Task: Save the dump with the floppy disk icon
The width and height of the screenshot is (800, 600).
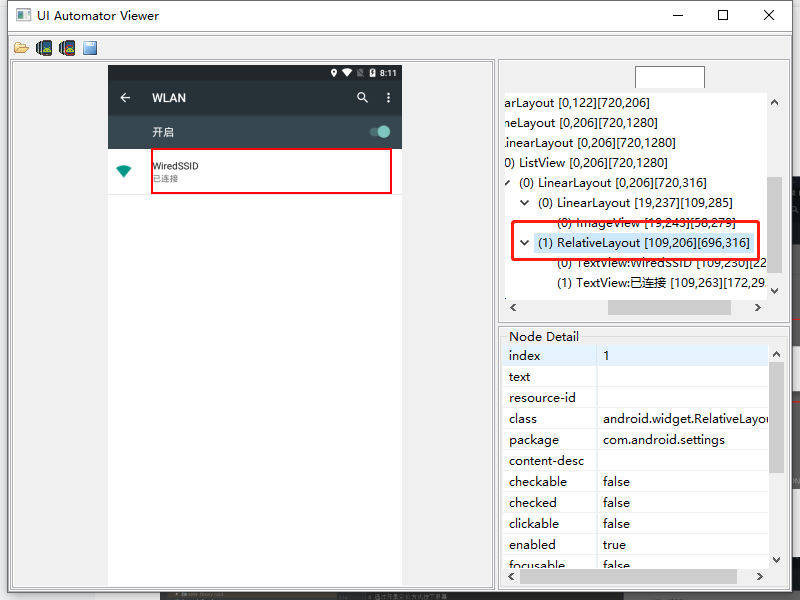Action: [90, 48]
